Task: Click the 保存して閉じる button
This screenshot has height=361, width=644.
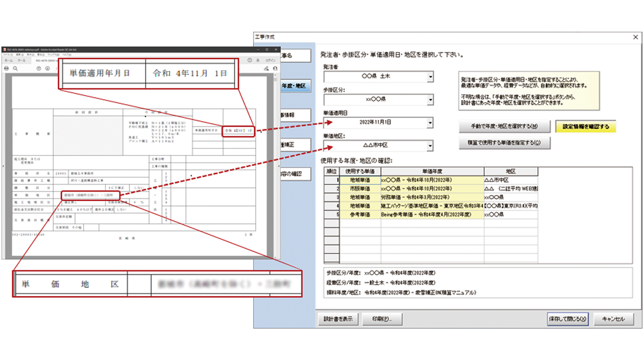Action: click(x=568, y=319)
